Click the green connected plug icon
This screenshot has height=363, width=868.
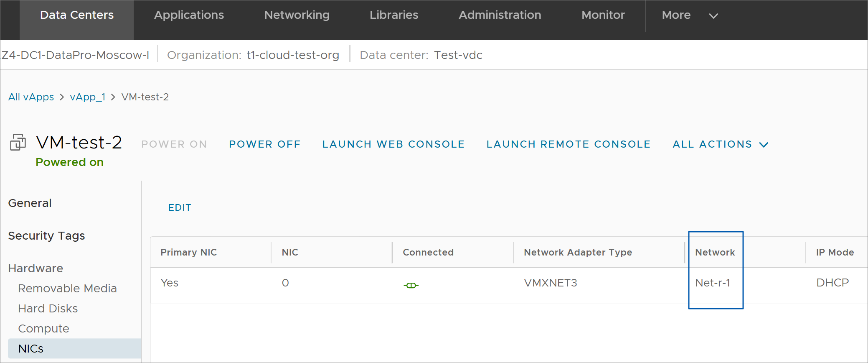pos(411,285)
